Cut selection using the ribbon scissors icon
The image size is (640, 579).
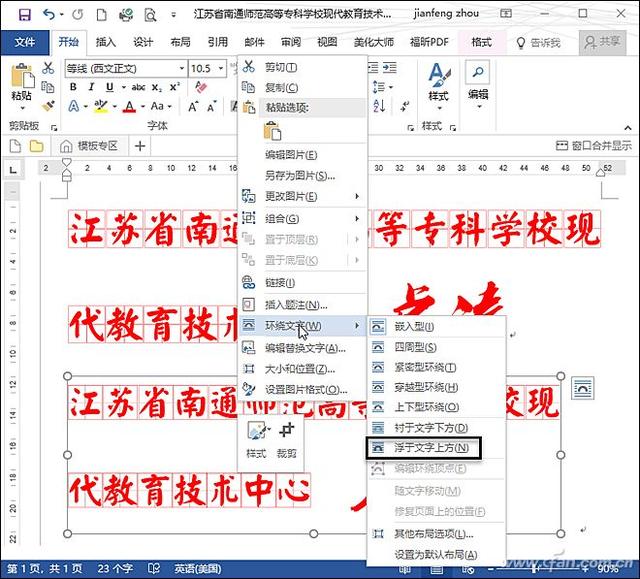48,68
